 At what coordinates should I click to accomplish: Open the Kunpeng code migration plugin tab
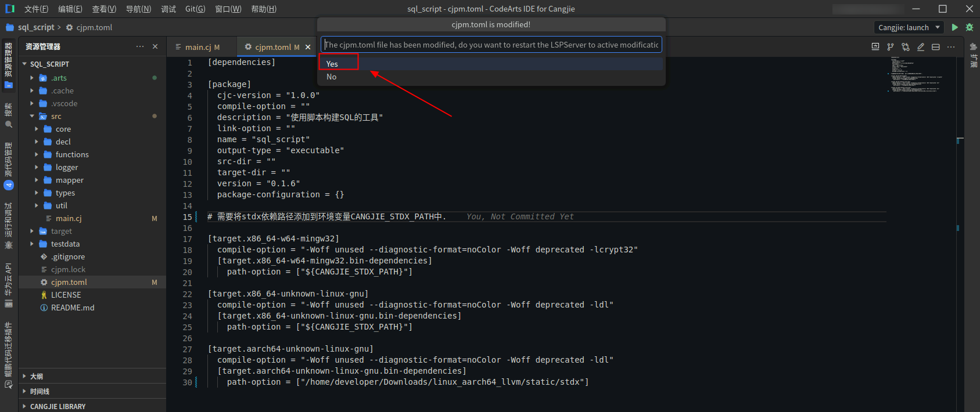click(9, 354)
